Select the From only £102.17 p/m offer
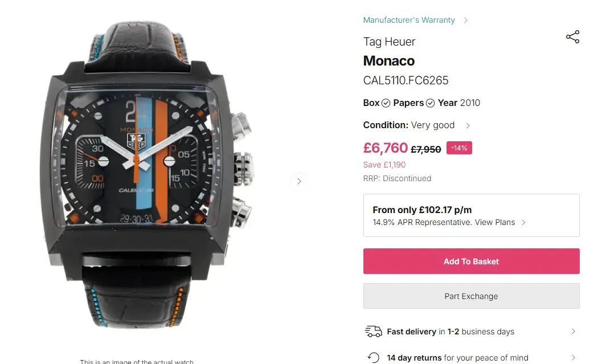Screen dimensions: 598x364 (x=422, y=210)
